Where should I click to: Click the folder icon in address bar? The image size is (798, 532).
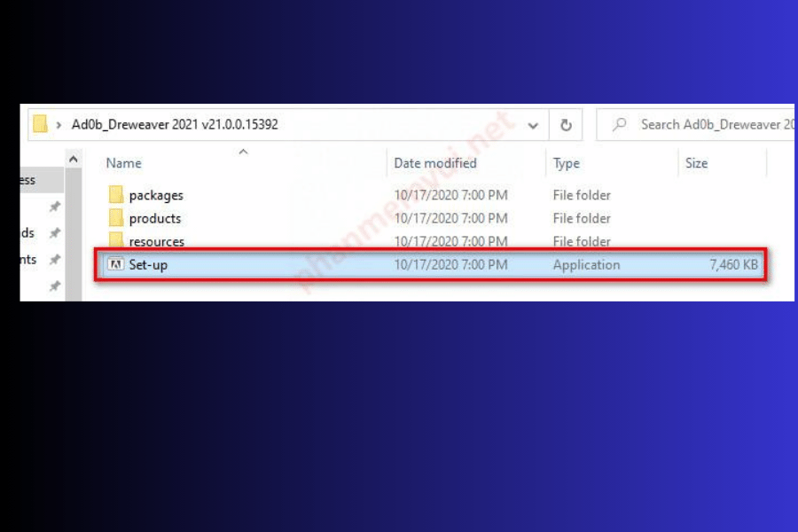click(40, 124)
